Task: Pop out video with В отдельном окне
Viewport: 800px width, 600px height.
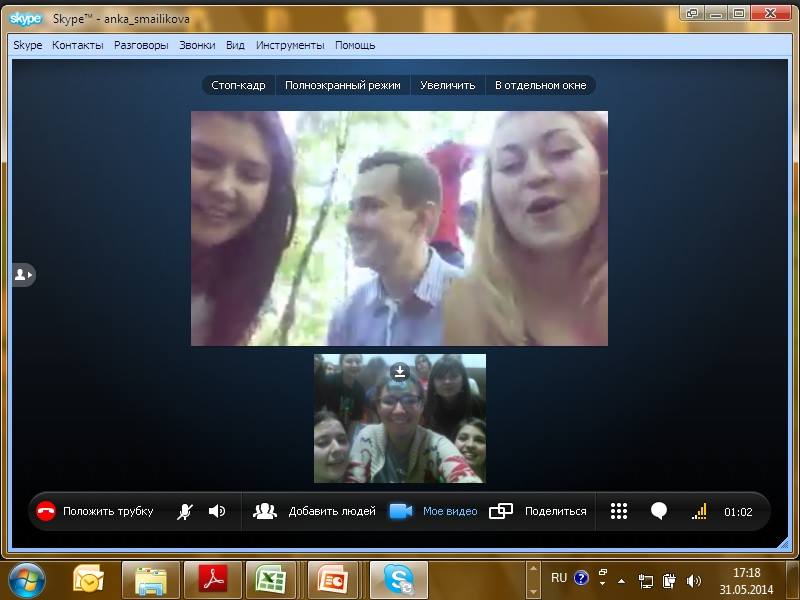Action: [x=541, y=85]
